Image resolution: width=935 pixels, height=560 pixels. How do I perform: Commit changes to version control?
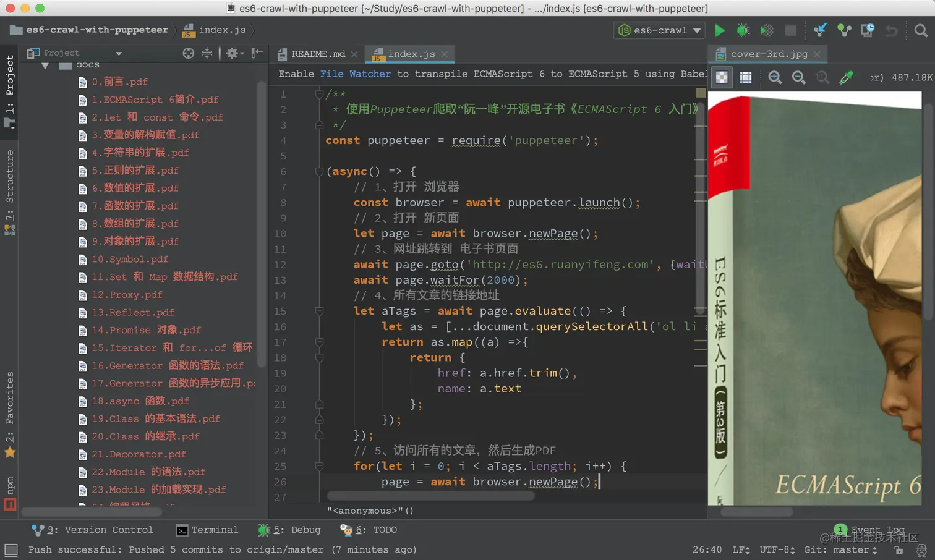click(x=844, y=30)
